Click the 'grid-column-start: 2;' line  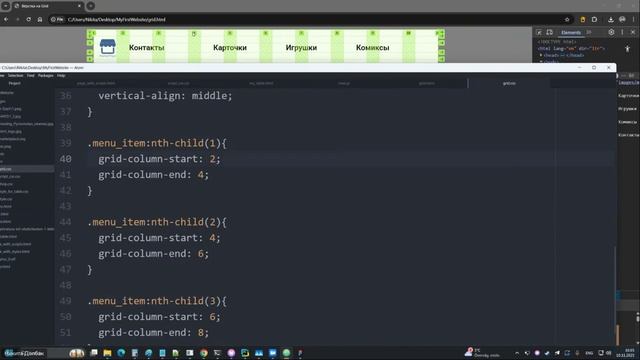(x=159, y=159)
